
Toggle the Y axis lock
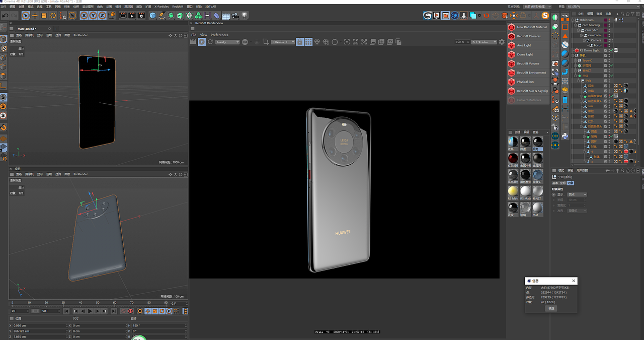click(x=94, y=16)
